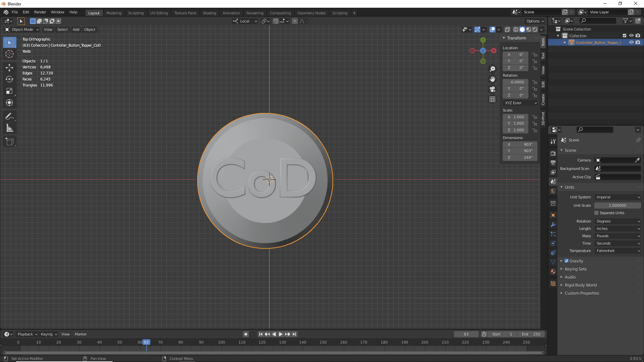The width and height of the screenshot is (644, 362).
Task: Open the World properties tab
Action: coord(553,191)
